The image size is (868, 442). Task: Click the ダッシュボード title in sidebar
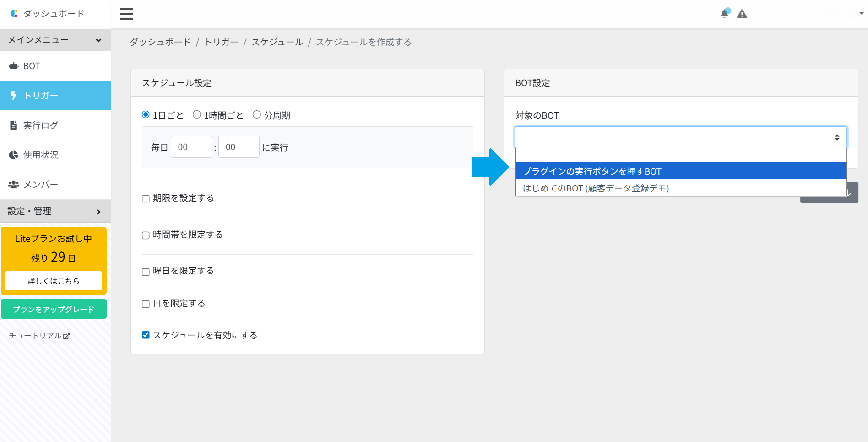[x=54, y=14]
